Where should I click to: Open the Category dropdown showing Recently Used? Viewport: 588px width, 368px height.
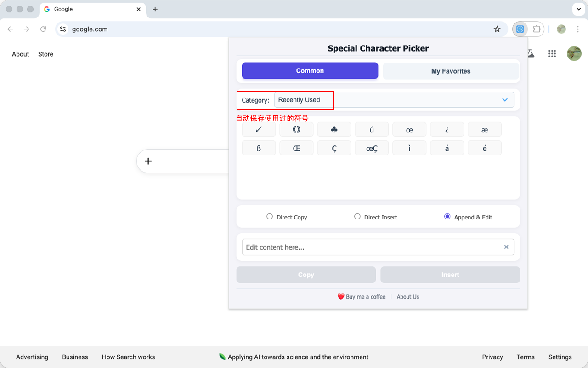[x=394, y=100]
